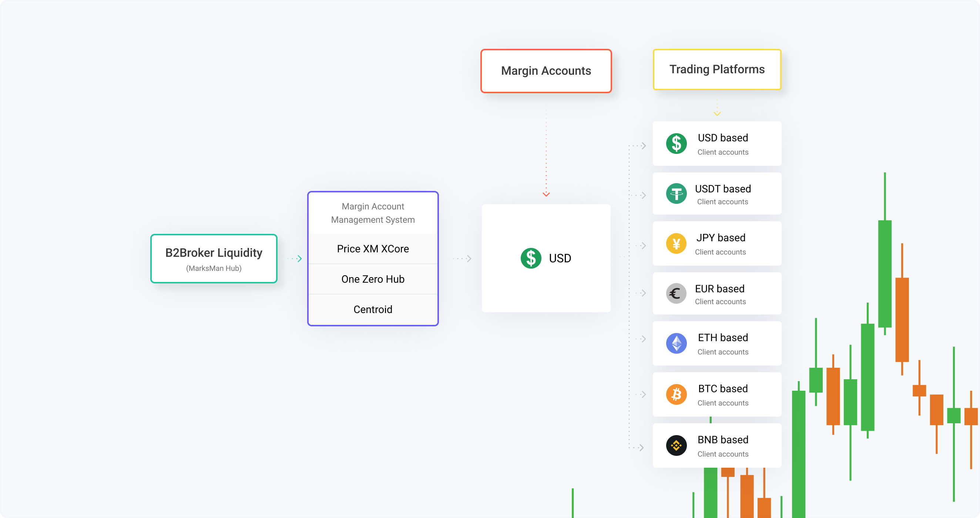Click the USD label in the central box

coord(560,259)
